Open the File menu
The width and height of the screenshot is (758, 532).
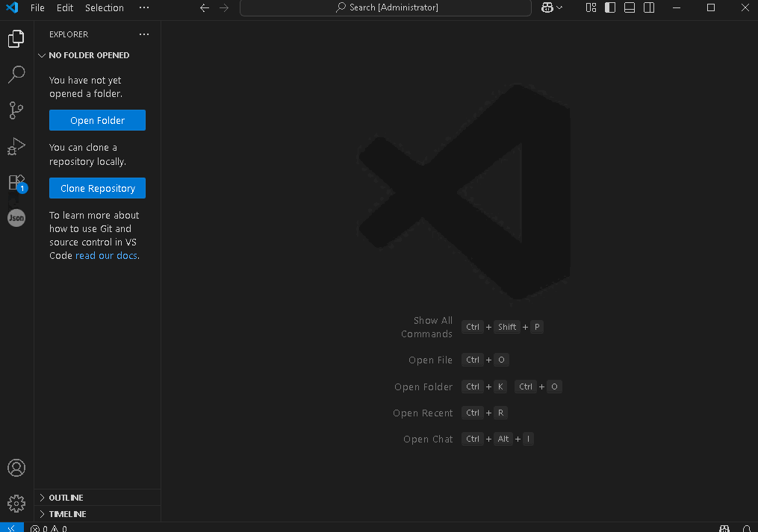[x=37, y=7]
